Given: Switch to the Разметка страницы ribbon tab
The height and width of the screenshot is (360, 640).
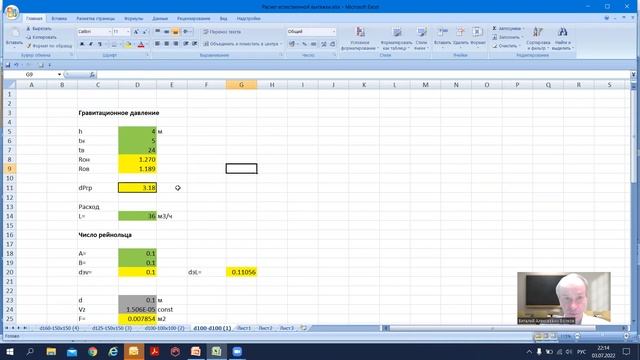Looking at the screenshot, I should (96, 18).
